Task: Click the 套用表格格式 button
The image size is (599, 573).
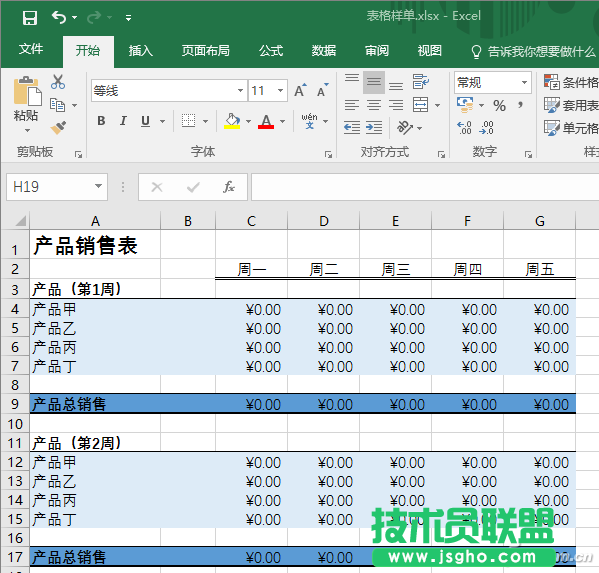Action: pos(571,105)
